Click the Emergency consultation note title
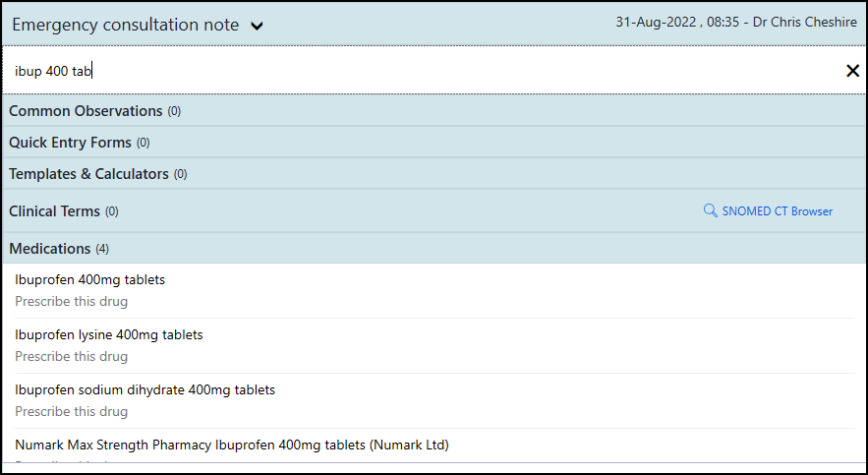Image resolution: width=868 pixels, height=475 pixels. click(x=126, y=25)
